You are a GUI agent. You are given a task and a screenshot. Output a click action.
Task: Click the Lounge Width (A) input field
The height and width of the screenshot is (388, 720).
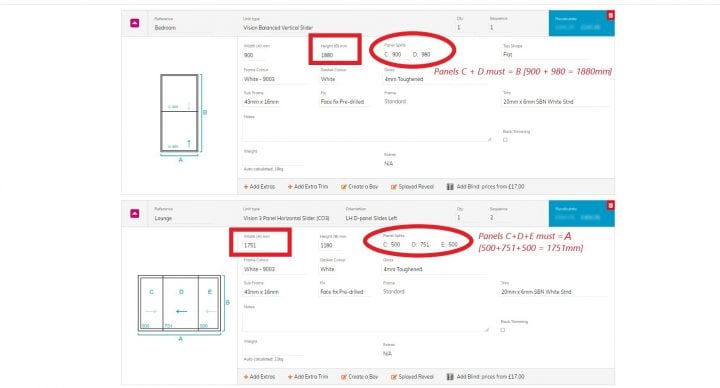tap(260, 245)
